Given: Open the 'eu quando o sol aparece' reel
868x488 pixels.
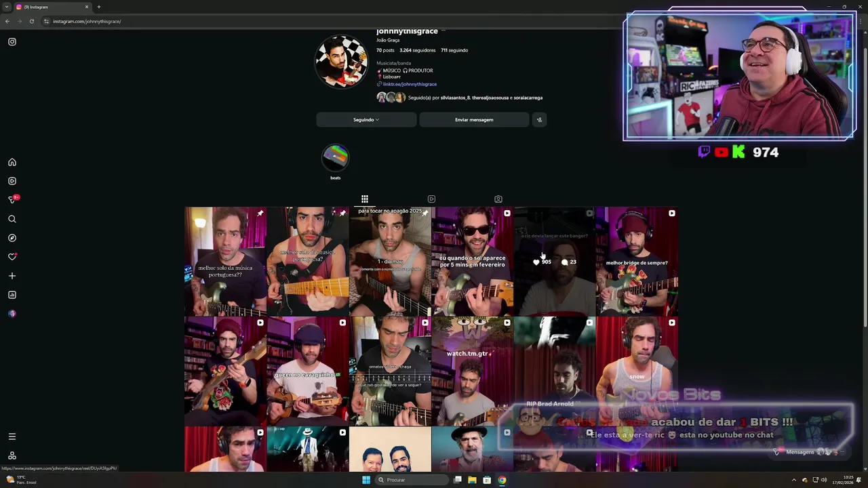Looking at the screenshot, I should coord(472,262).
